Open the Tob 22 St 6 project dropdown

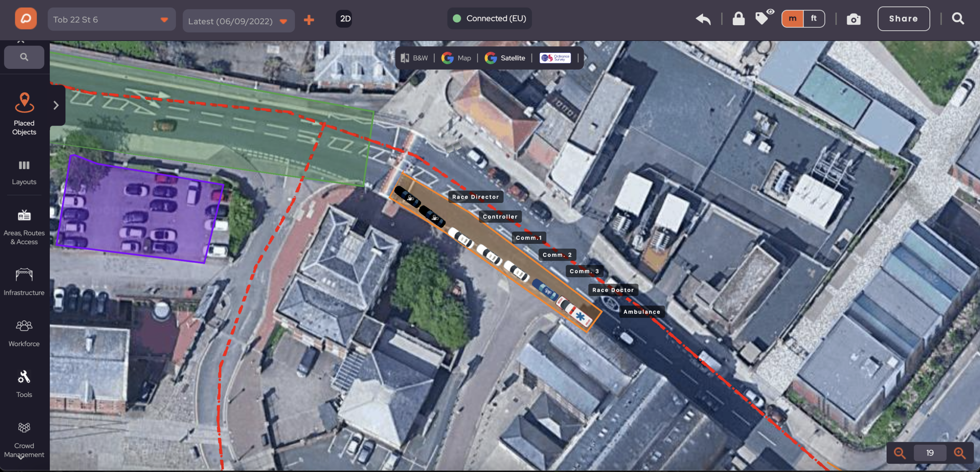[x=111, y=20]
